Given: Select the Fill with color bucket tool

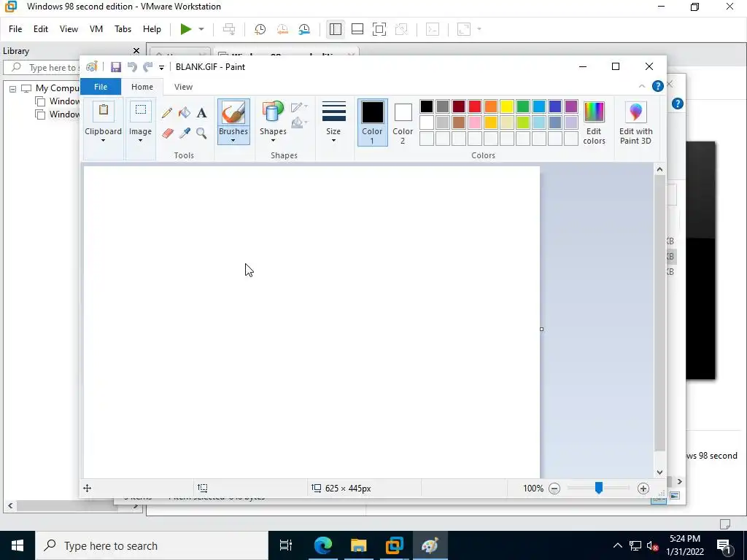Looking at the screenshot, I should click(x=185, y=113).
